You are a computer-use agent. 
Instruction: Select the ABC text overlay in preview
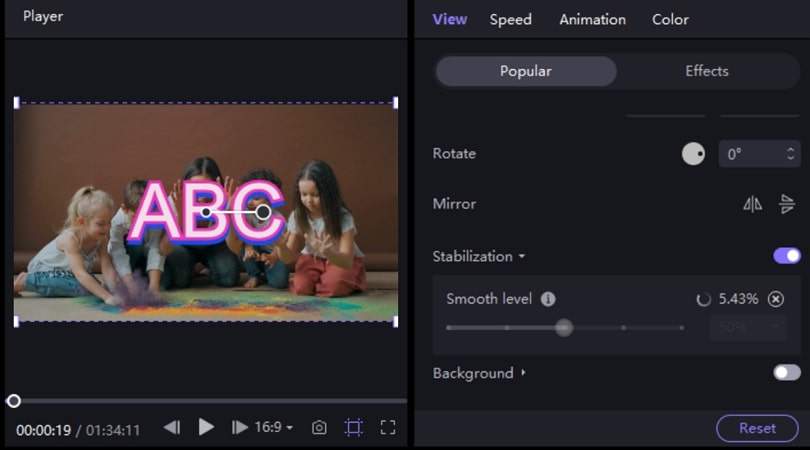[x=207, y=212]
